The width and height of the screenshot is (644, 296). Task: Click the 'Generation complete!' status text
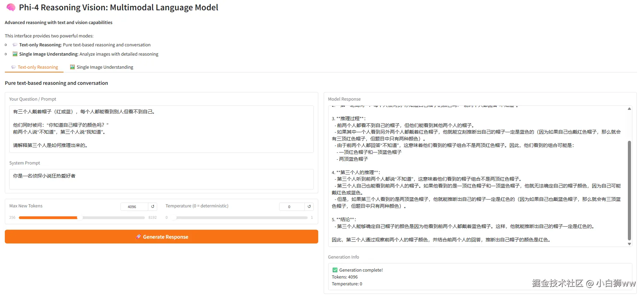click(x=361, y=270)
